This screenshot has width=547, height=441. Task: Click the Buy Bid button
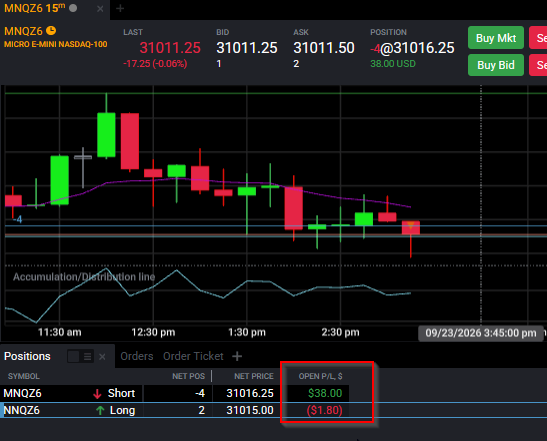(496, 65)
